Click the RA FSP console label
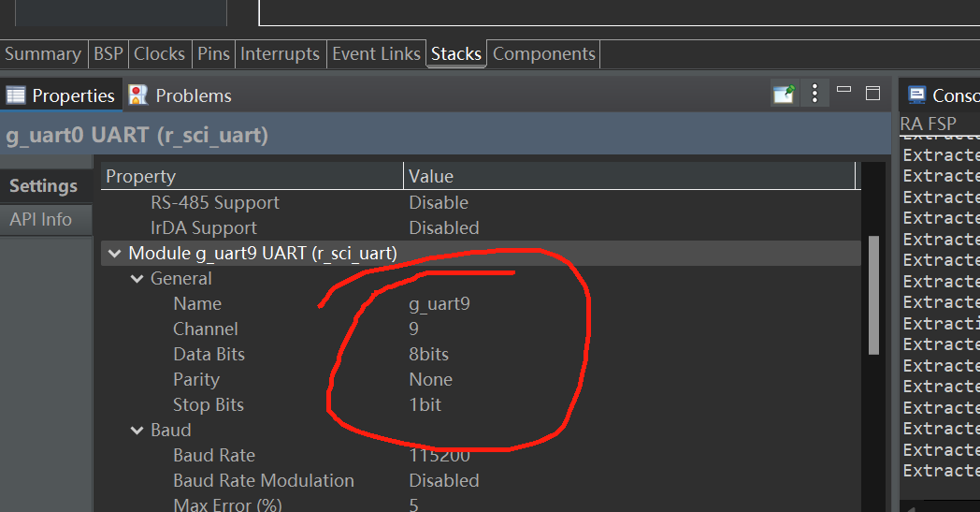 tap(929, 124)
